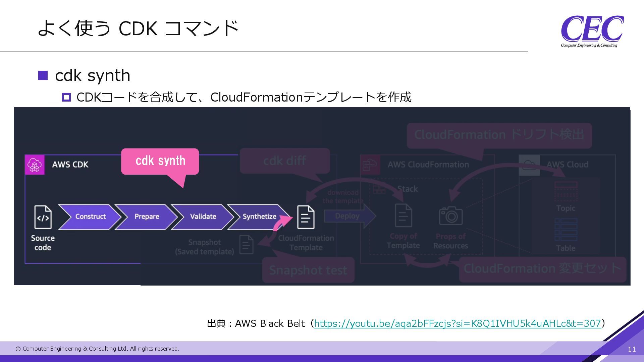
Task: Click the CEC company logo
Action: pyautogui.click(x=592, y=31)
